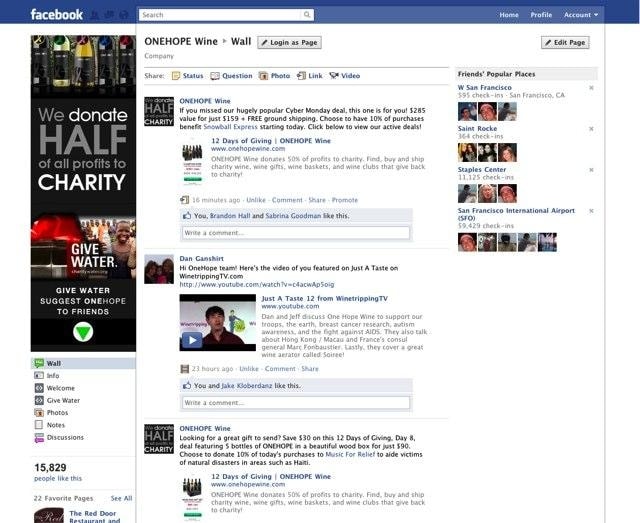Open the W San Francisco place link
The image size is (640, 523).
[x=484, y=87]
